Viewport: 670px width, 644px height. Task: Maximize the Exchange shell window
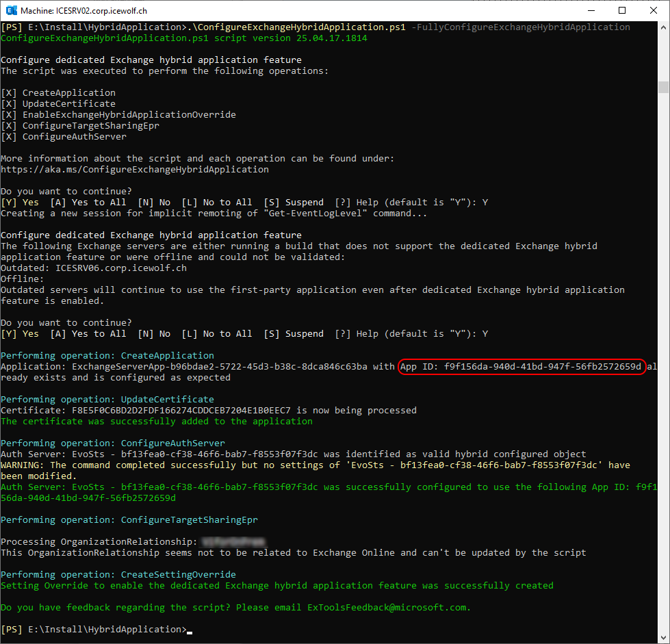click(622, 11)
